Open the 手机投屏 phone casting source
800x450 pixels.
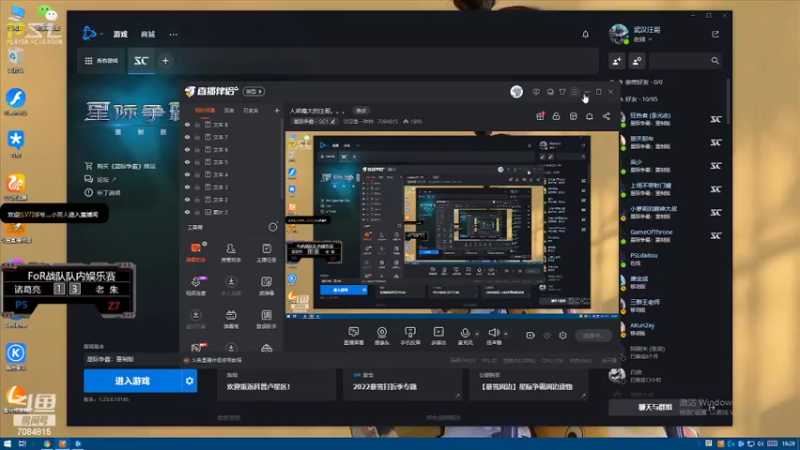click(x=410, y=335)
